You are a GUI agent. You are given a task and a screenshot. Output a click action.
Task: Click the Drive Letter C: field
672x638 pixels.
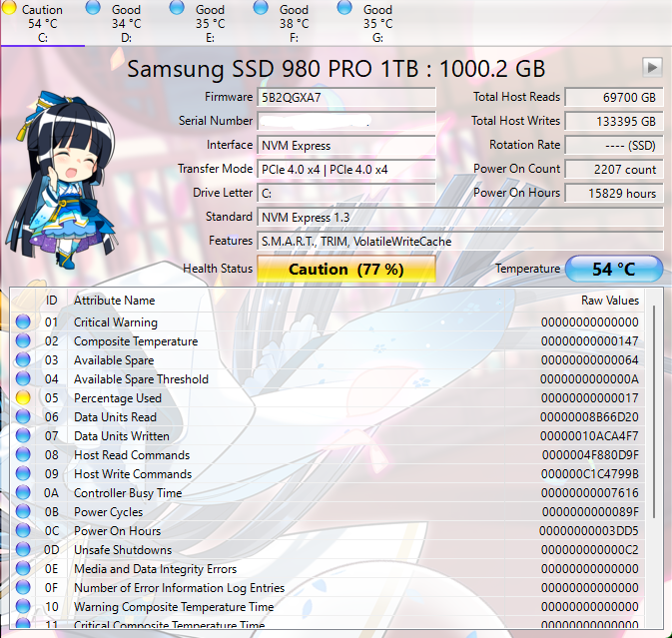tap(346, 194)
